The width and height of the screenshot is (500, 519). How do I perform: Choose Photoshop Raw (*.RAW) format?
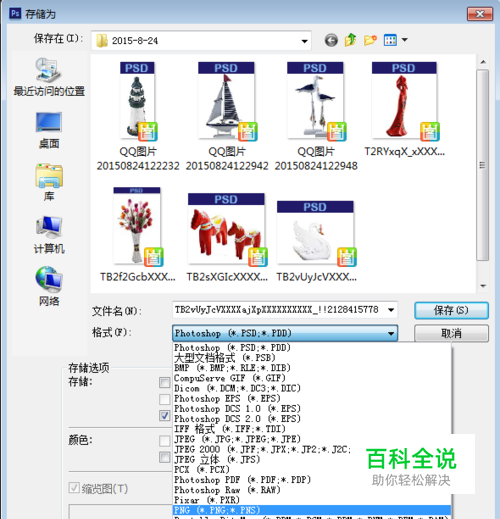[x=312, y=490]
